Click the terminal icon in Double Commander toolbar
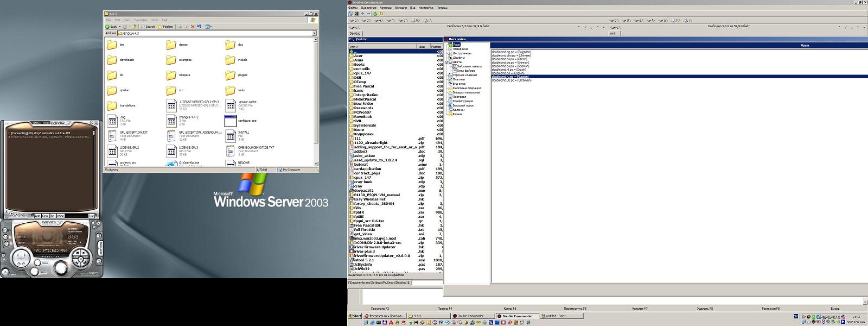 click(x=356, y=14)
